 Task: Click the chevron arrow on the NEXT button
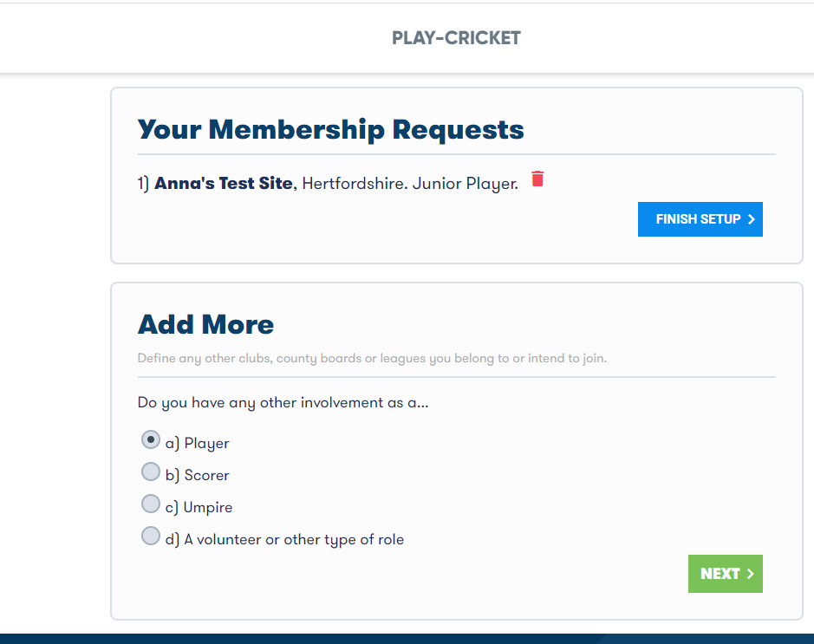coord(750,574)
